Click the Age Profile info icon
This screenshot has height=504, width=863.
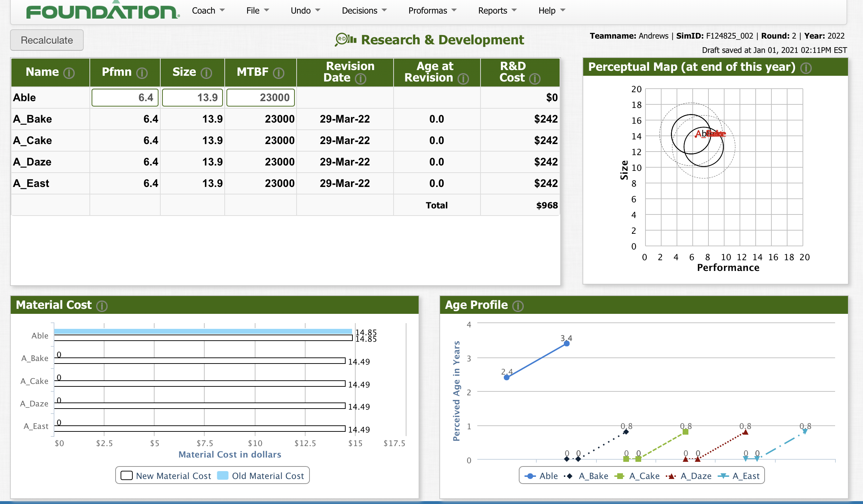pos(518,306)
